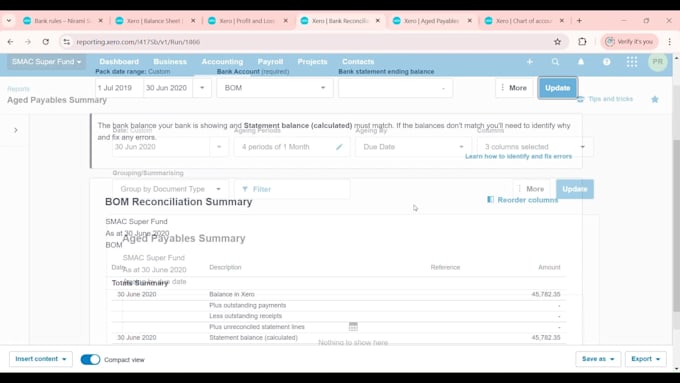The height and width of the screenshot is (383, 680).
Task: Open the Due Date ageing-by dropdown
Action: [413, 147]
